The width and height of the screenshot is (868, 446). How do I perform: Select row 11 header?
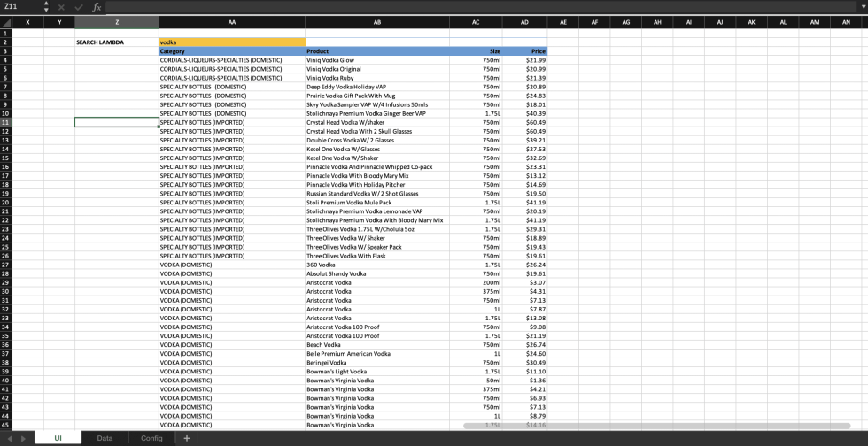[x=5, y=122]
